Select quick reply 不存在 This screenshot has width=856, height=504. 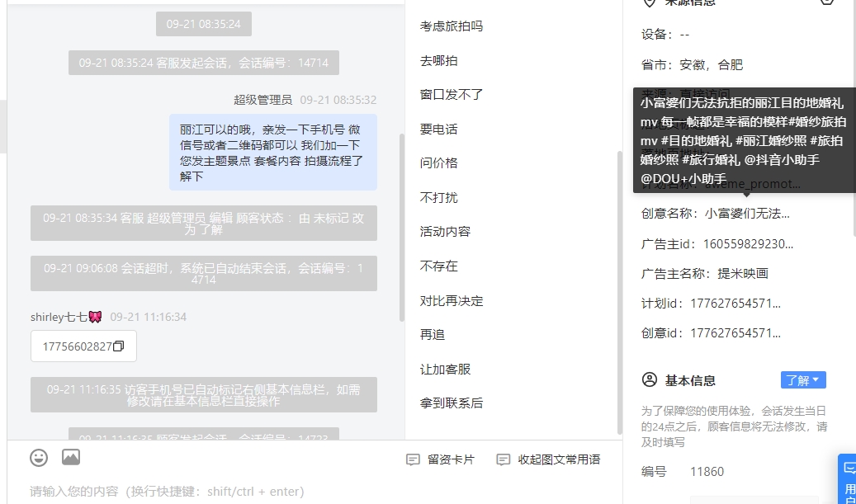tap(438, 266)
